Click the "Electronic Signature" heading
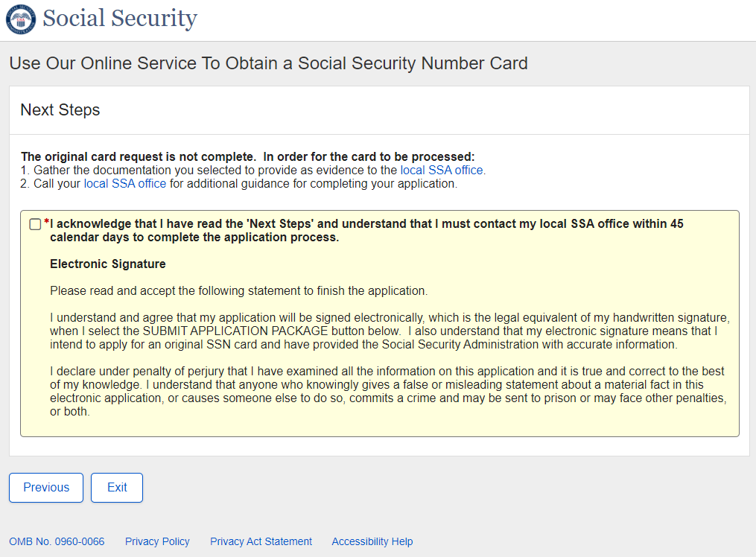This screenshot has width=756, height=557. pos(108,264)
